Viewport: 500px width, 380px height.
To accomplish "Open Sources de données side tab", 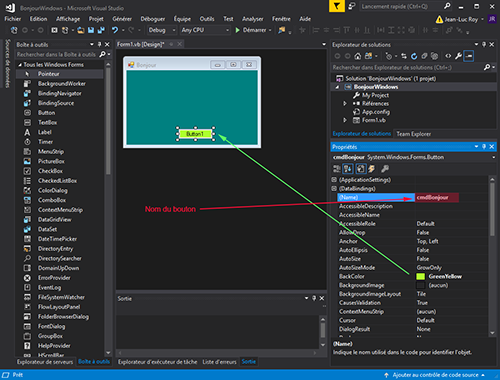I will point(7,63).
